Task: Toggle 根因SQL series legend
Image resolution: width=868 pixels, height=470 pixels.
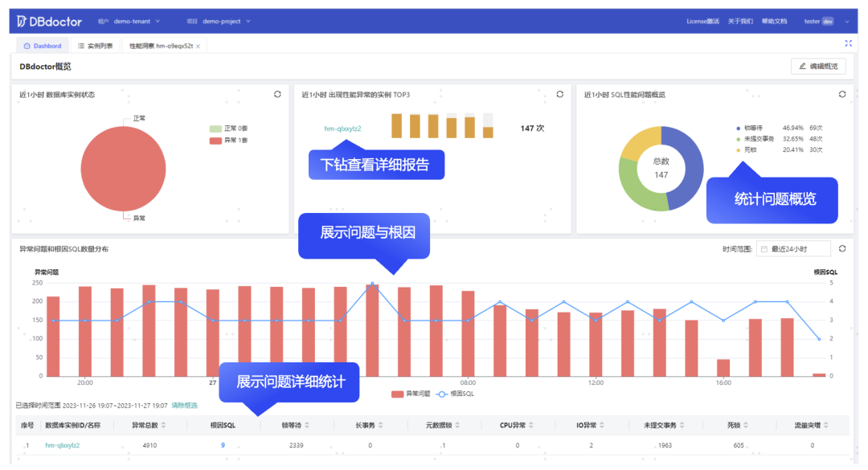Action: click(x=455, y=394)
